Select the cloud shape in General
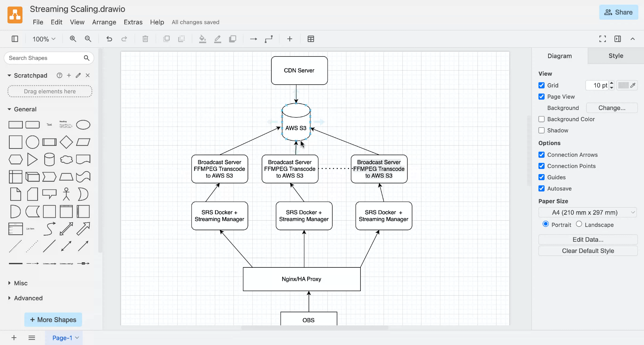 coord(66,159)
